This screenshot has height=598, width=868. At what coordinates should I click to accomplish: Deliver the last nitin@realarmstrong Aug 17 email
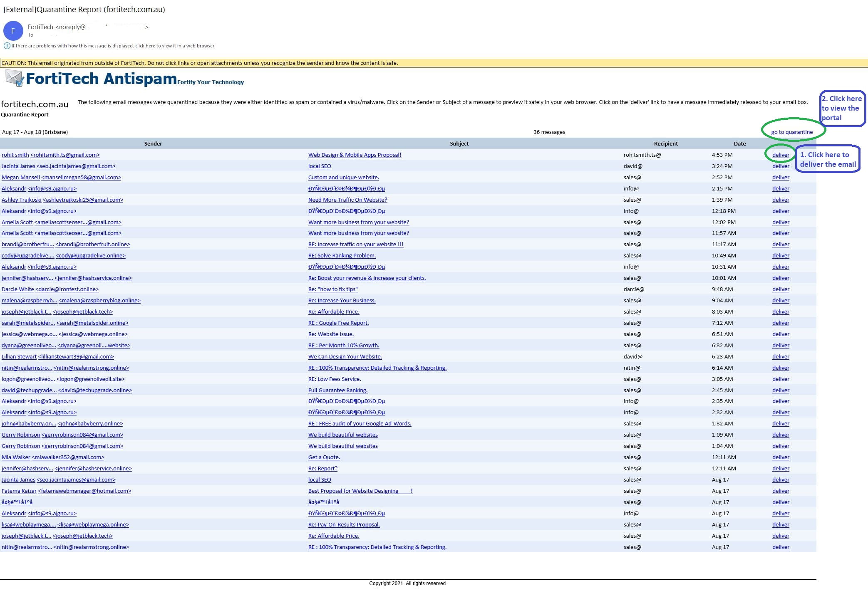781,547
